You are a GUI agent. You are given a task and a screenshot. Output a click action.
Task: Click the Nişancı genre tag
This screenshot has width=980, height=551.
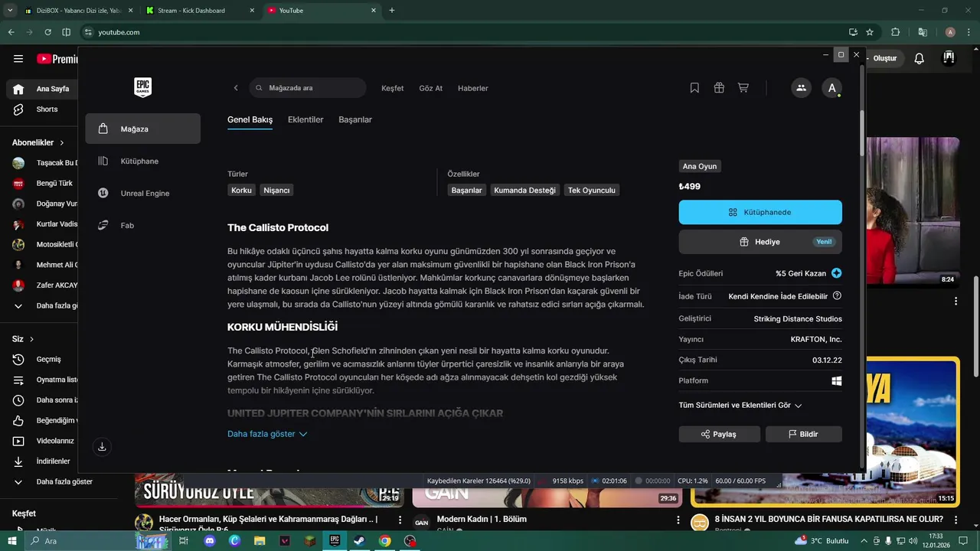coord(276,190)
